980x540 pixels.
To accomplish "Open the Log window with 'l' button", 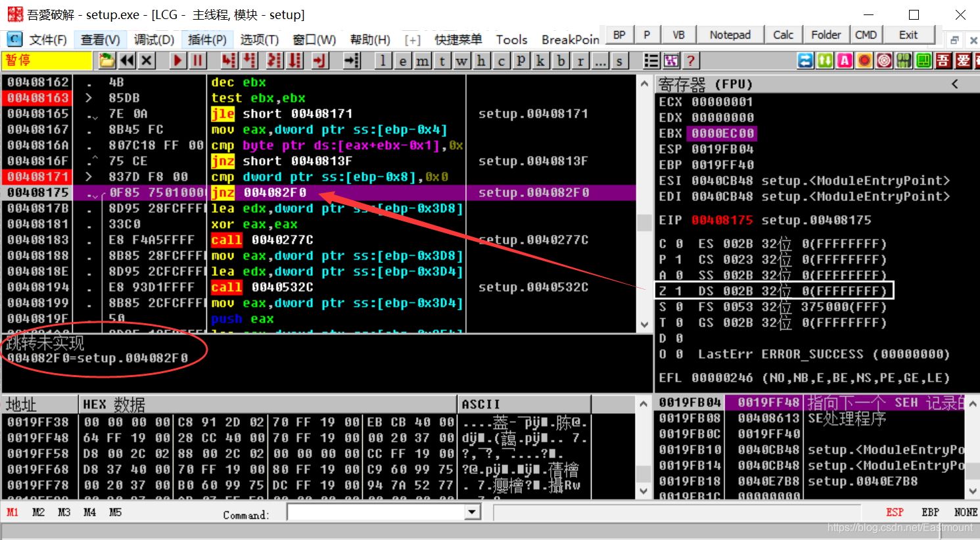I will (x=383, y=61).
